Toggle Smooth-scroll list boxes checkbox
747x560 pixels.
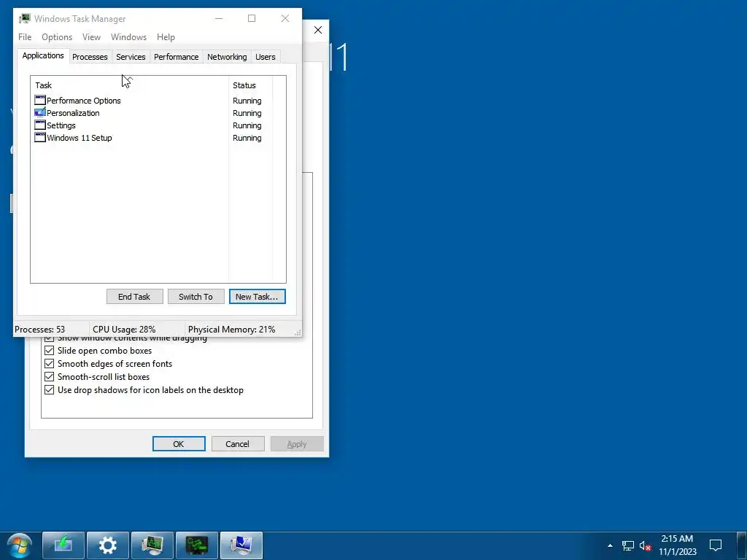coord(49,377)
